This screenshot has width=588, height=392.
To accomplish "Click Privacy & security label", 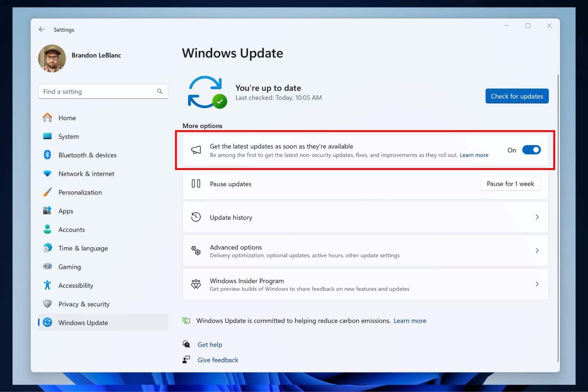I will pos(84,304).
